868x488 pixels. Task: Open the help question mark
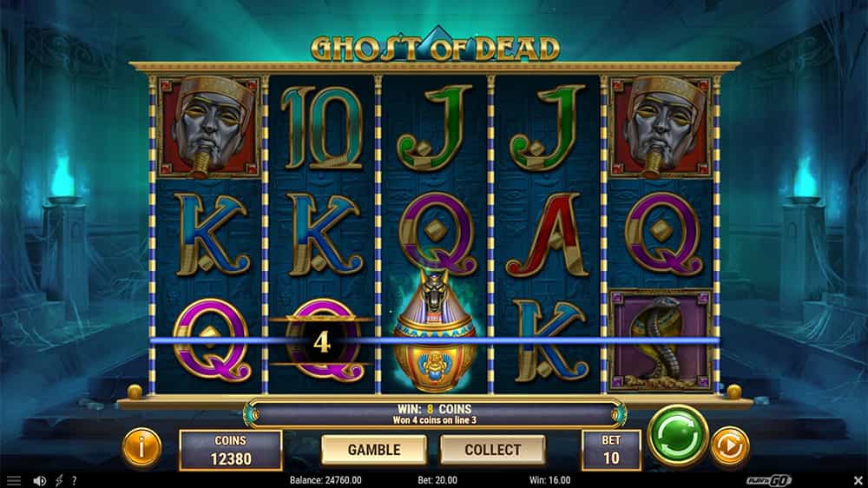tap(74, 481)
